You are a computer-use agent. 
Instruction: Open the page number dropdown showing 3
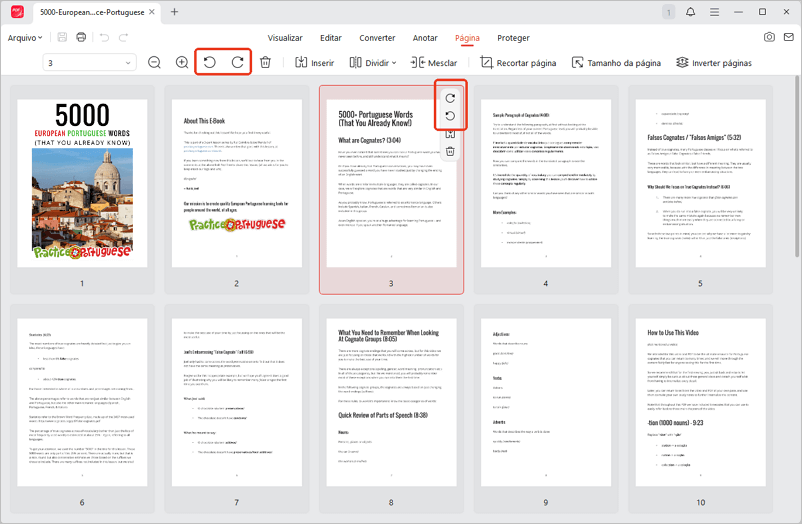point(90,62)
